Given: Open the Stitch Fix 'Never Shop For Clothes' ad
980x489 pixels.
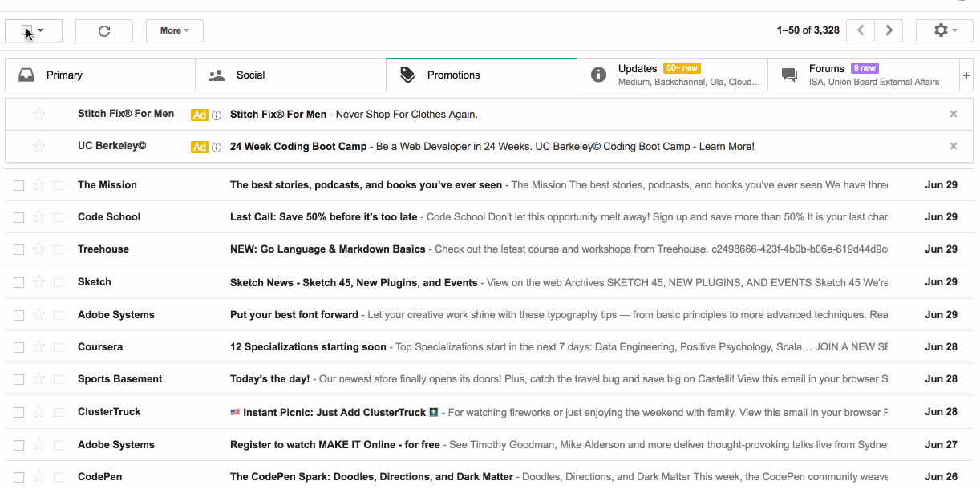Looking at the screenshot, I should tap(489, 114).
